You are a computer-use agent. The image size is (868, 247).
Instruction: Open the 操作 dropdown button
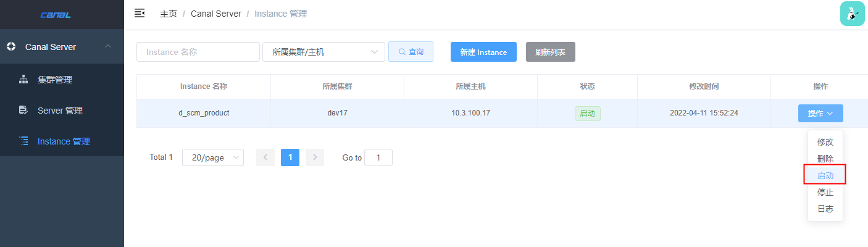(x=820, y=113)
